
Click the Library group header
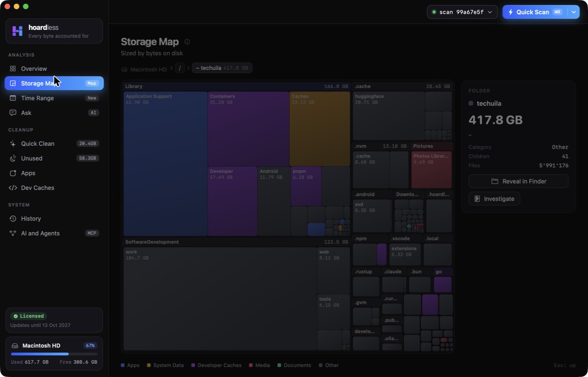click(237, 86)
